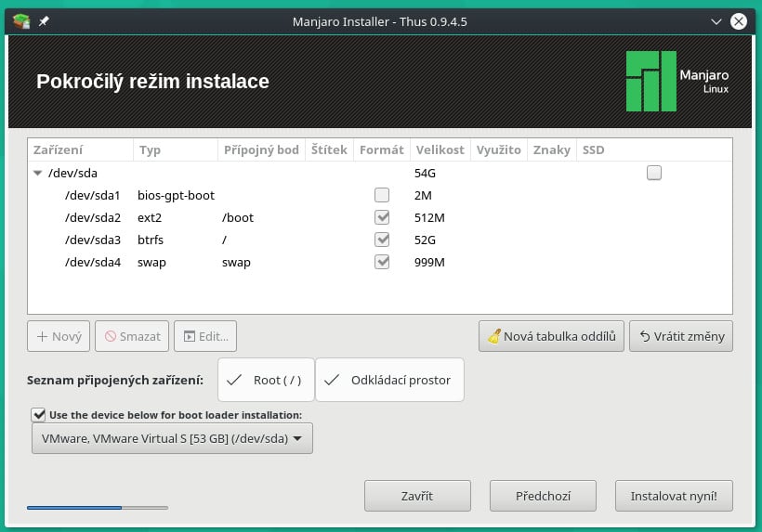Image resolution: width=762 pixels, height=532 pixels.
Task: Sort by Typ column header
Action: 176,150
